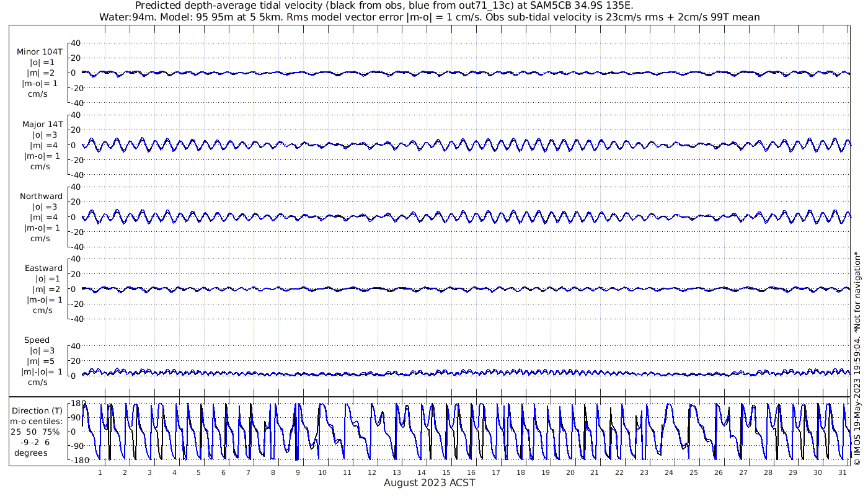Select "|m| =5" in the Speed panel

pos(42,361)
